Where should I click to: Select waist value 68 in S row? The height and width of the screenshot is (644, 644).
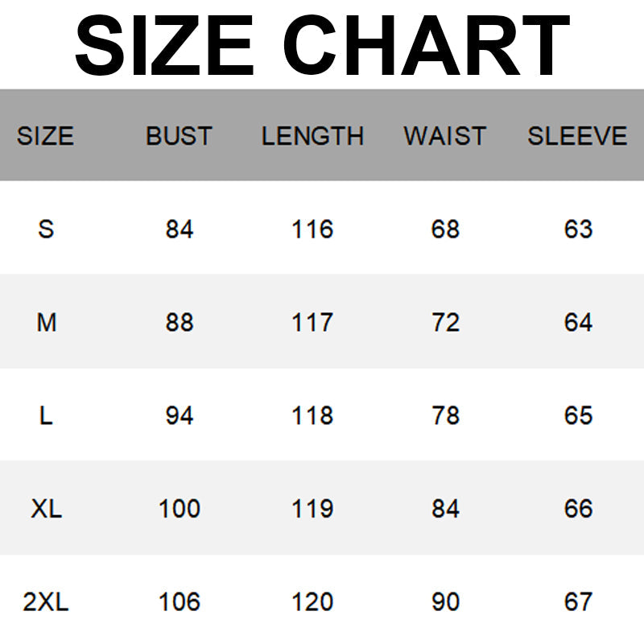[445, 229]
